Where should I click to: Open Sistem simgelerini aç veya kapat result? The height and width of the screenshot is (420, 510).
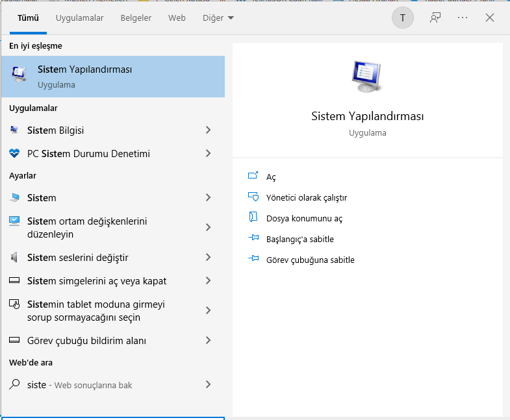(113, 281)
